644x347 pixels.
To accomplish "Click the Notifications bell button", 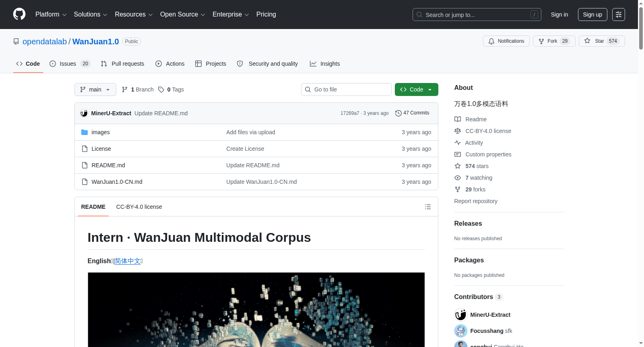I will (x=506, y=41).
